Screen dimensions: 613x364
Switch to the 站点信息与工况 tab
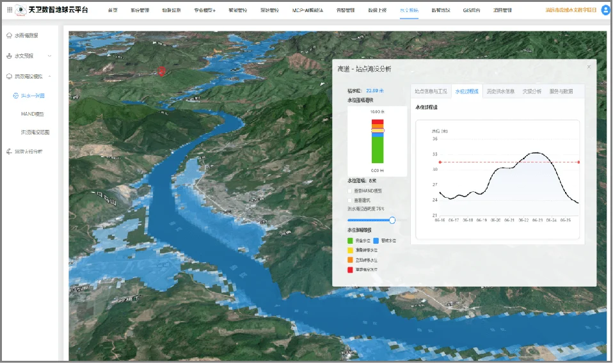pos(431,91)
